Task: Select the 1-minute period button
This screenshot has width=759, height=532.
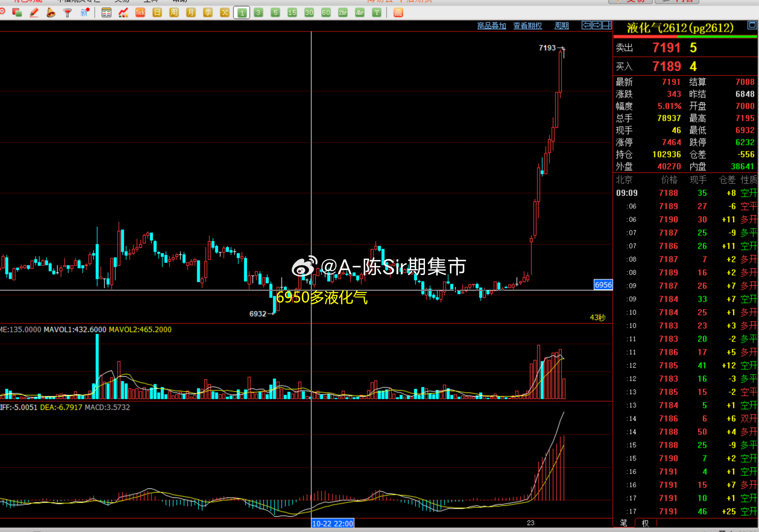Action: pos(242,13)
